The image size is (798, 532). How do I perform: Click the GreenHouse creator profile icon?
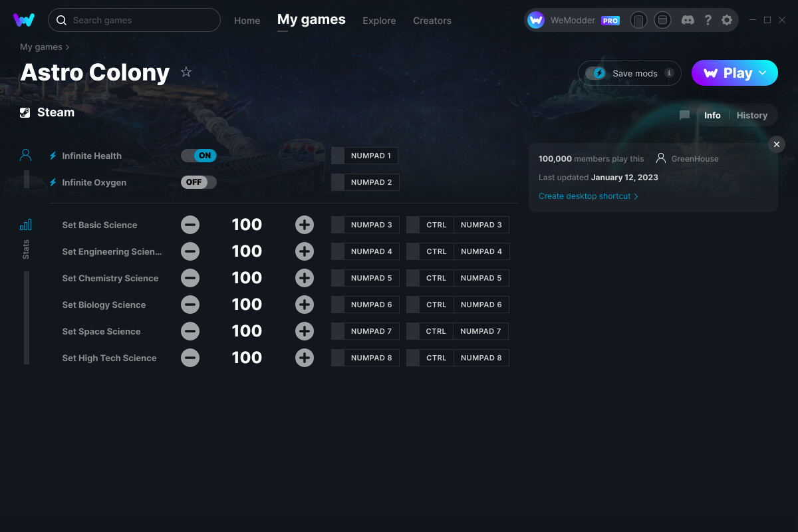(x=660, y=158)
